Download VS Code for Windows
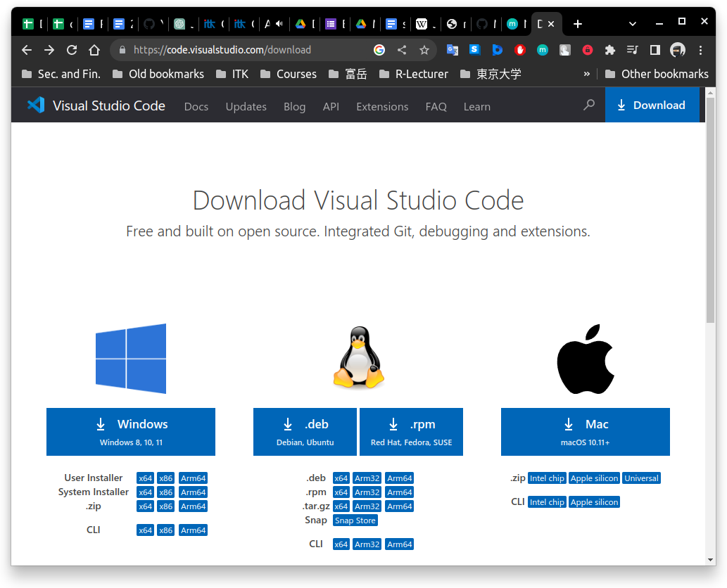Image resolution: width=727 pixels, height=588 pixels. pyautogui.click(x=131, y=432)
